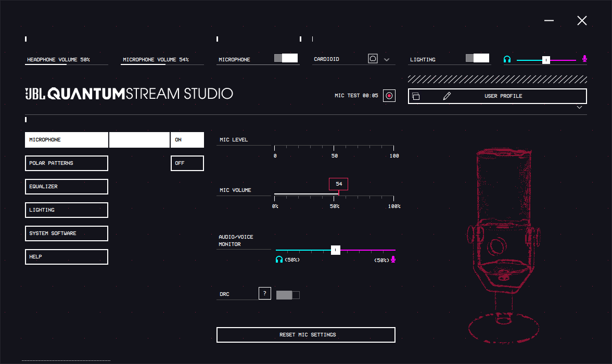Image resolution: width=612 pixels, height=364 pixels.
Task: Click the mic volume slider track
Action: point(334,194)
